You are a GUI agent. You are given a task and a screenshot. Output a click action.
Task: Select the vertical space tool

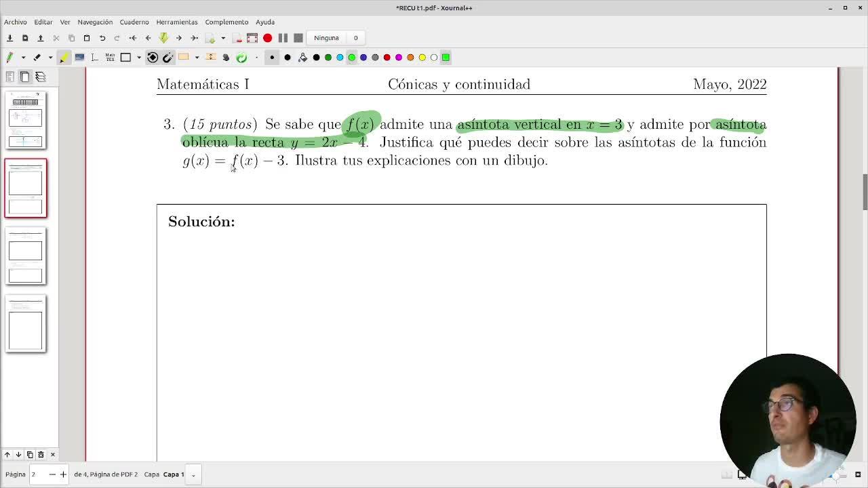coord(211,58)
